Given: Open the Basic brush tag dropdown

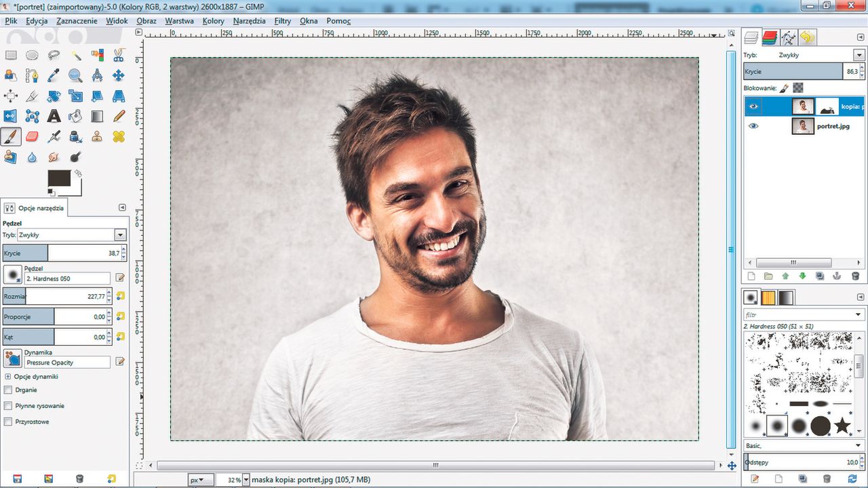Looking at the screenshot, I should tap(859, 445).
